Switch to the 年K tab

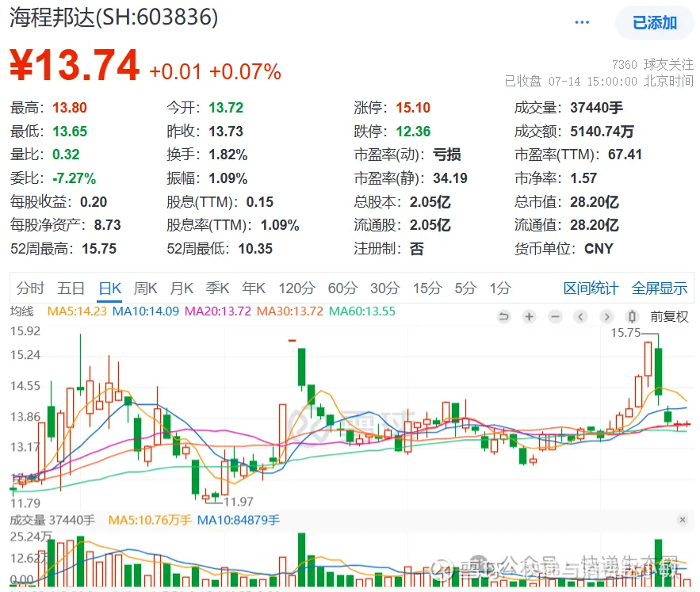coord(254,288)
